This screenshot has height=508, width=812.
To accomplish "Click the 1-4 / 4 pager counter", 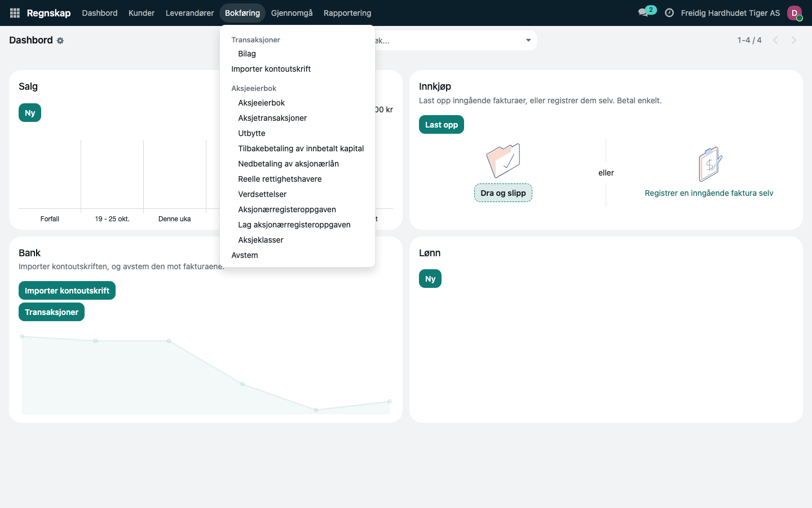I will click(x=749, y=40).
